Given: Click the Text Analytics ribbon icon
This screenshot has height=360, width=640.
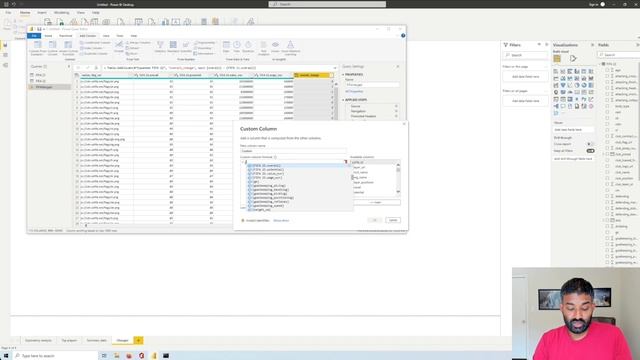Looking at the screenshot, I should [263, 45].
